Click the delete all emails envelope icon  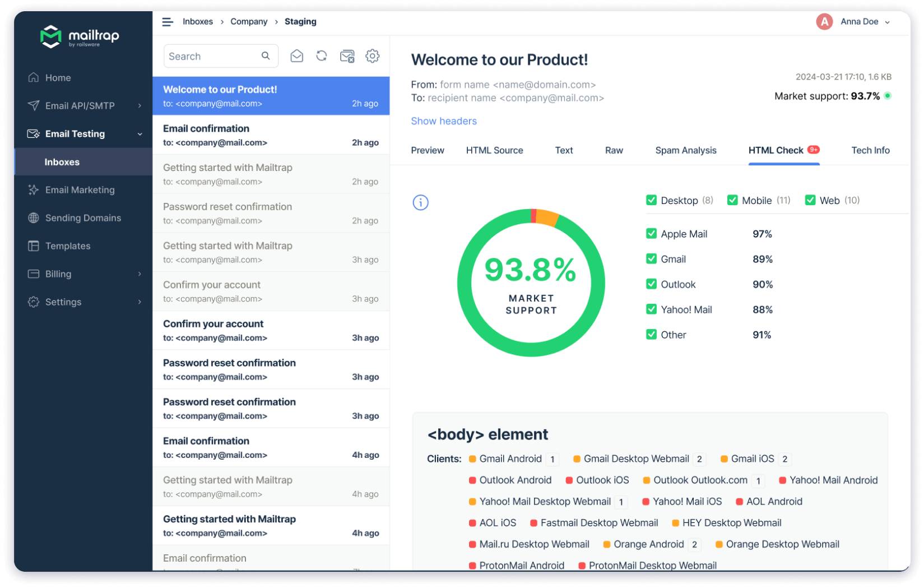pyautogui.click(x=347, y=56)
